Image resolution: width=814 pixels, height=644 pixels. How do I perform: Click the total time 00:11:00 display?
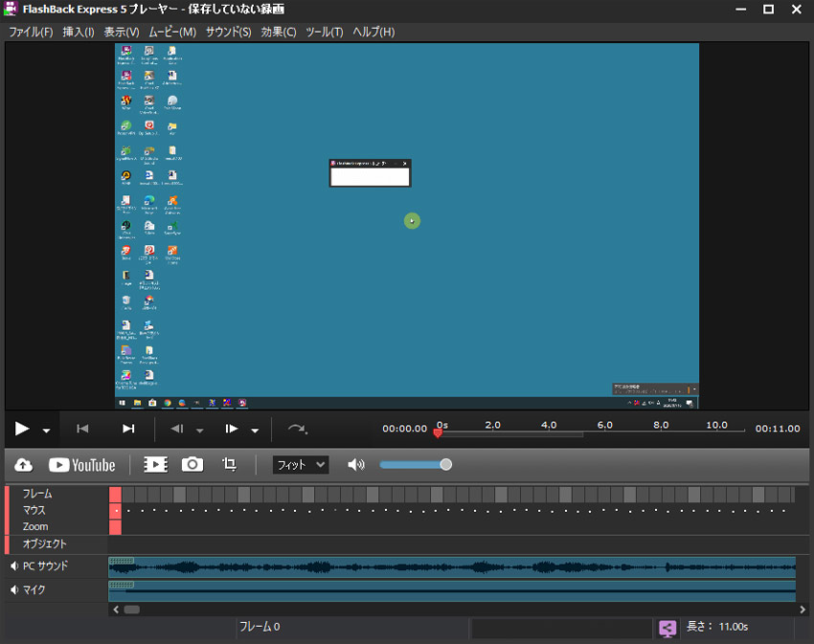pos(778,429)
